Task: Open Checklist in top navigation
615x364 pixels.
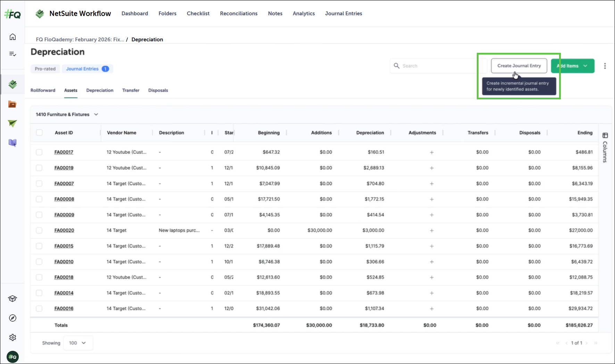Action: click(x=198, y=14)
